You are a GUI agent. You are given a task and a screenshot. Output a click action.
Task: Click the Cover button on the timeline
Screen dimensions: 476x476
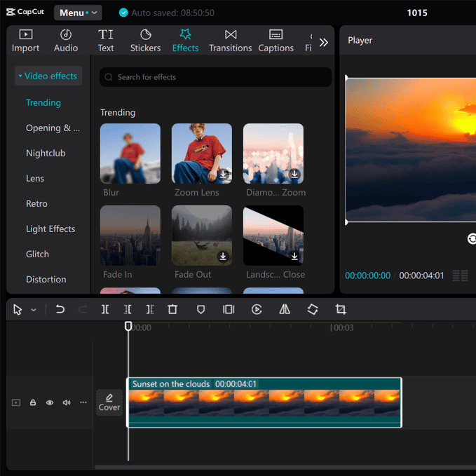(x=109, y=402)
